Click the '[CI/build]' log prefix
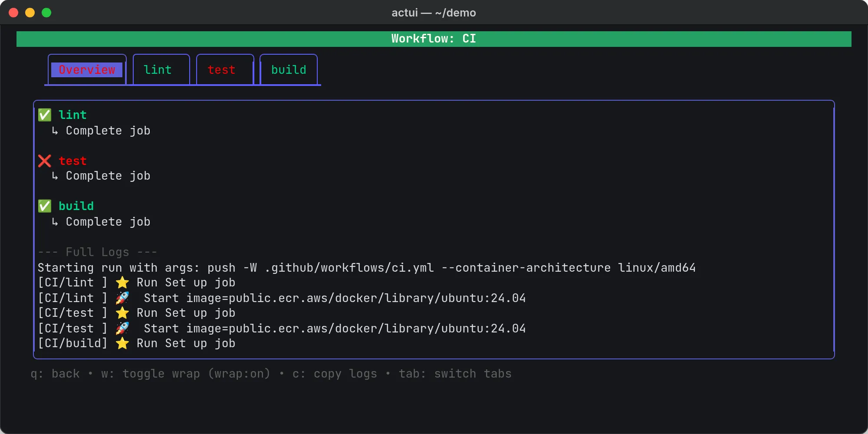This screenshot has height=434, width=868. (72, 343)
